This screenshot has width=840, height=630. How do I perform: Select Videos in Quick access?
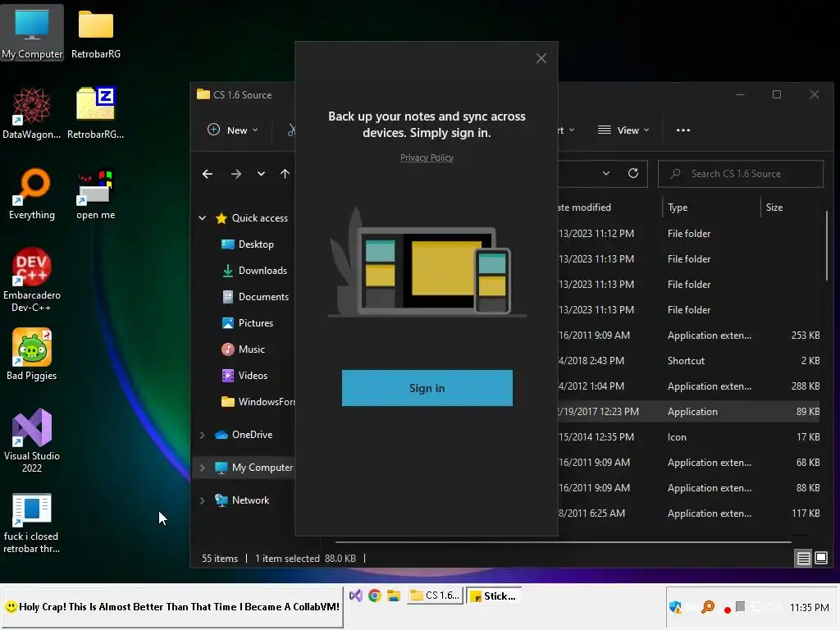(x=244, y=376)
